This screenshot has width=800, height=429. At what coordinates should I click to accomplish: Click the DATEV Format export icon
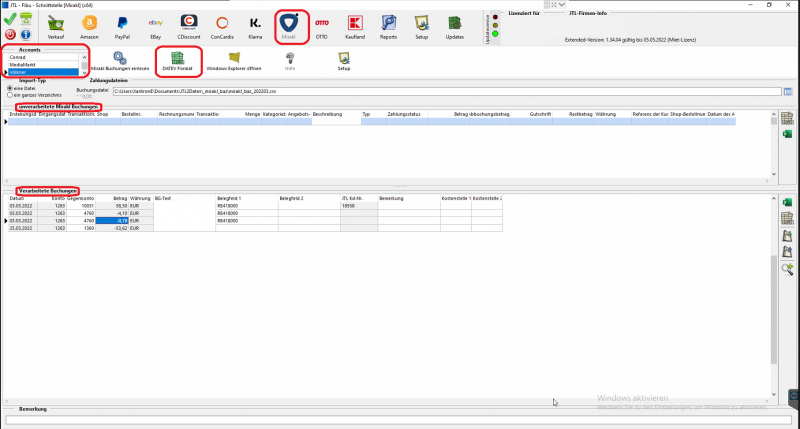tap(177, 62)
